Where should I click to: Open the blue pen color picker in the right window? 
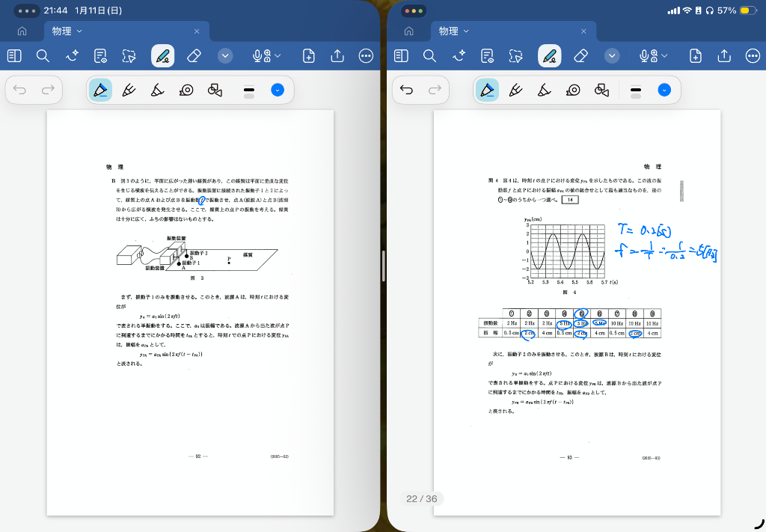[664, 91]
